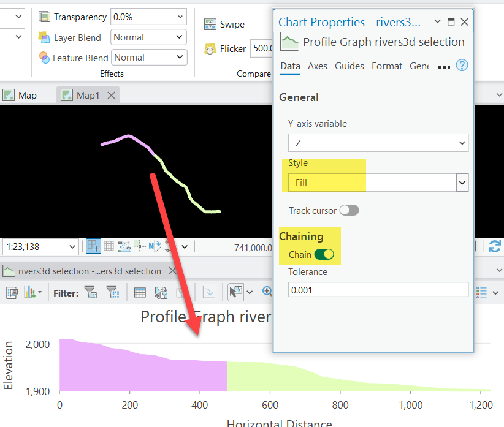Enable the Track cursor toggle
The width and height of the screenshot is (504, 427).
[x=349, y=210]
